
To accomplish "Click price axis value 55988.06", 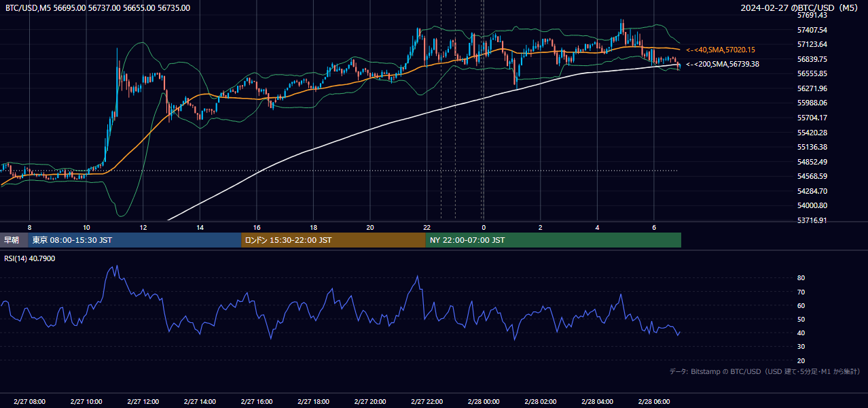I will coord(812,103).
